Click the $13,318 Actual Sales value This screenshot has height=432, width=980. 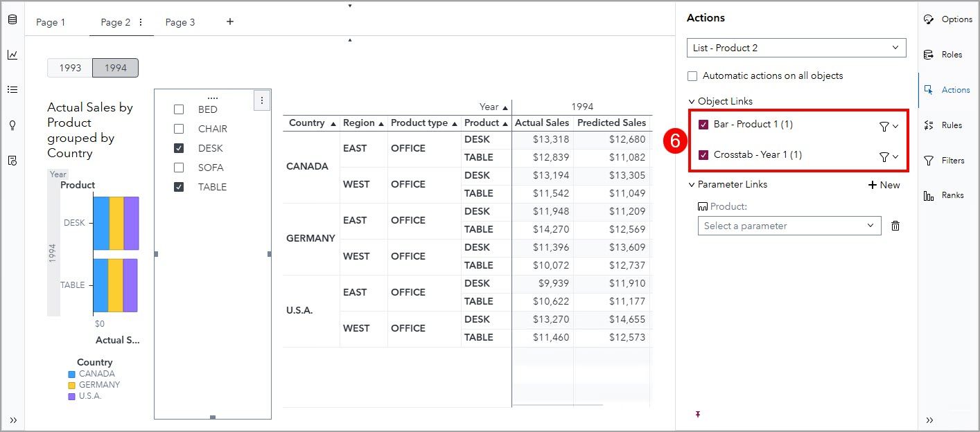click(551, 139)
